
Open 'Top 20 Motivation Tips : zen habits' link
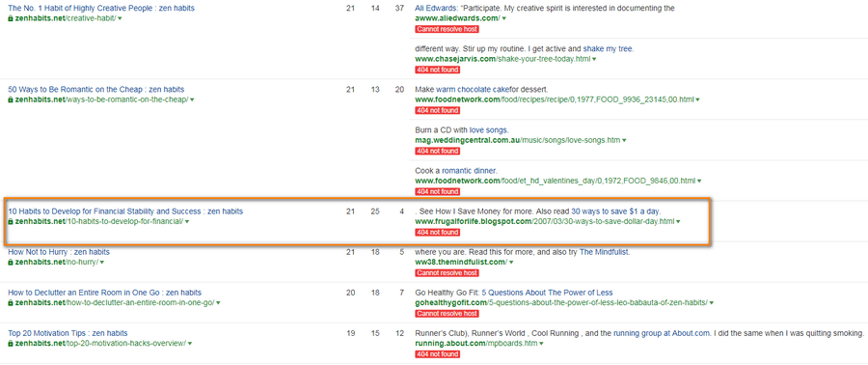pyautogui.click(x=68, y=333)
